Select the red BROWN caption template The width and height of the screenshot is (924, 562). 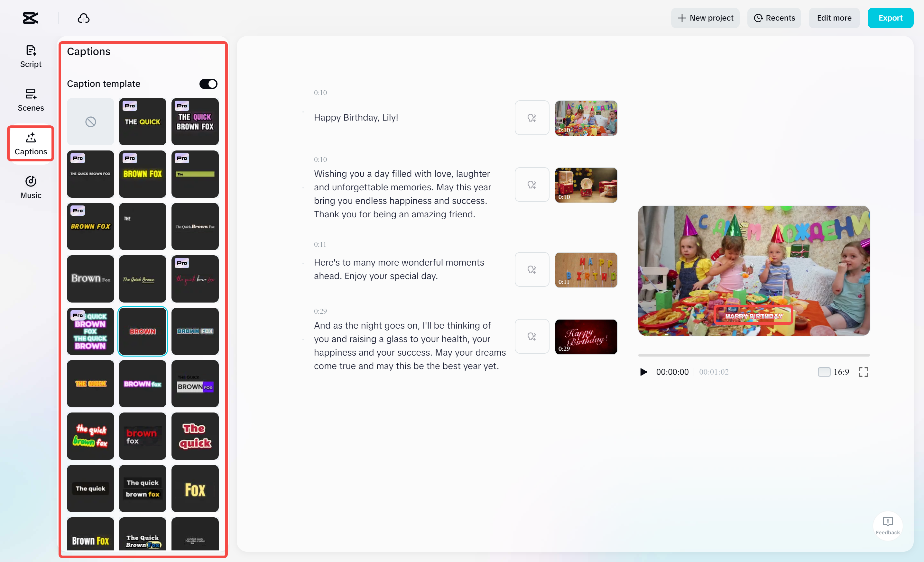point(143,331)
